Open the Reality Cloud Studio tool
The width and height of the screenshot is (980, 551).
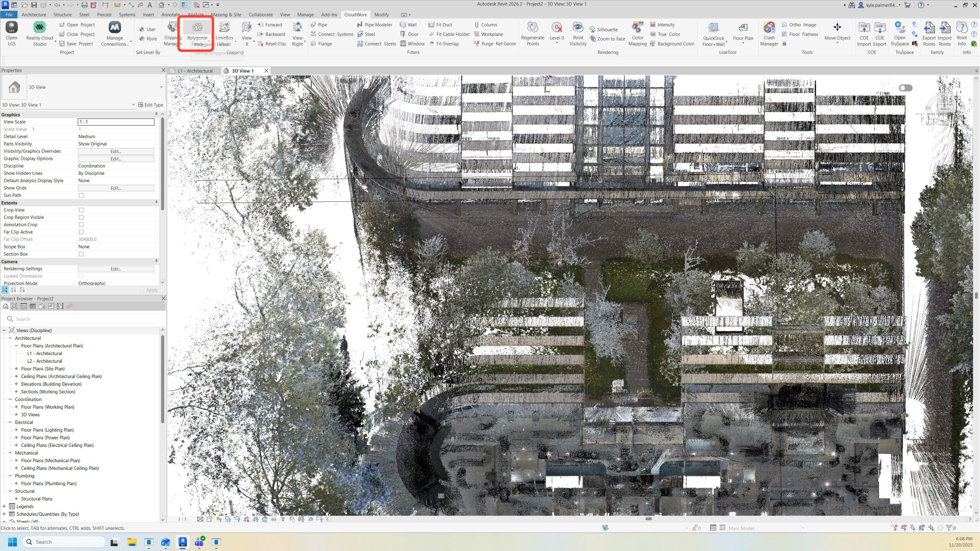pyautogui.click(x=39, y=28)
